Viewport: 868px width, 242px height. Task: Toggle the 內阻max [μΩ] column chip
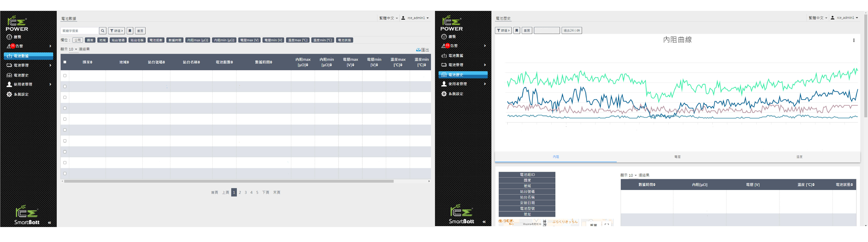coord(198,40)
